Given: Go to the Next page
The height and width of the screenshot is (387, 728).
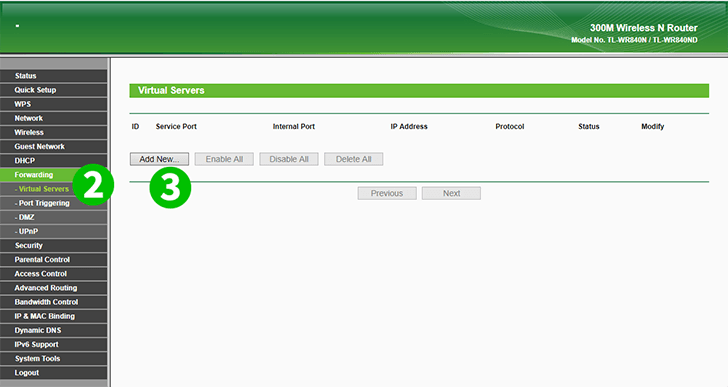Looking at the screenshot, I should 451,193.
